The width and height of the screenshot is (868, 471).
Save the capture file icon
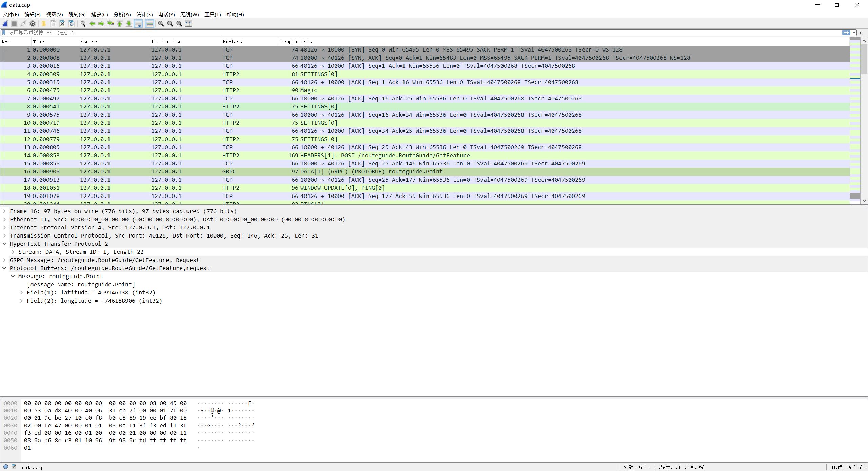(x=53, y=24)
